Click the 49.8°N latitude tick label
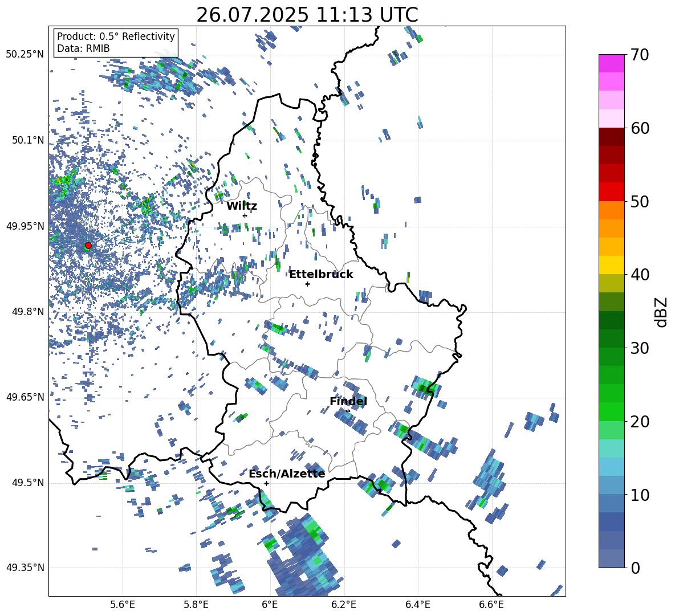Viewport: 675px width, 616px height. [x=29, y=312]
